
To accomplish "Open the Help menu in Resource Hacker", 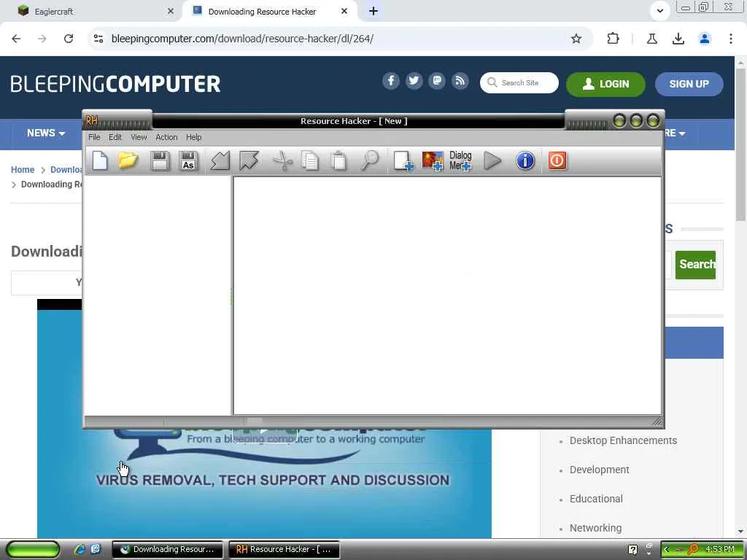I will pos(193,137).
